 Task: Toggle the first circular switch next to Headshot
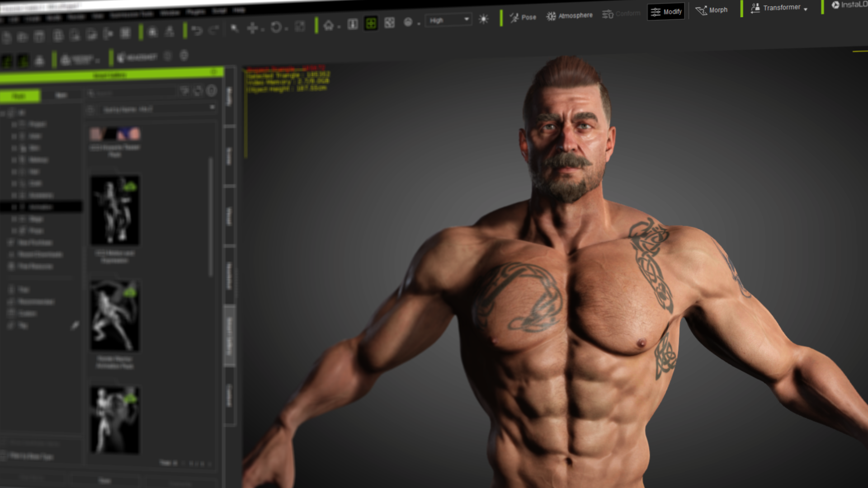click(168, 56)
